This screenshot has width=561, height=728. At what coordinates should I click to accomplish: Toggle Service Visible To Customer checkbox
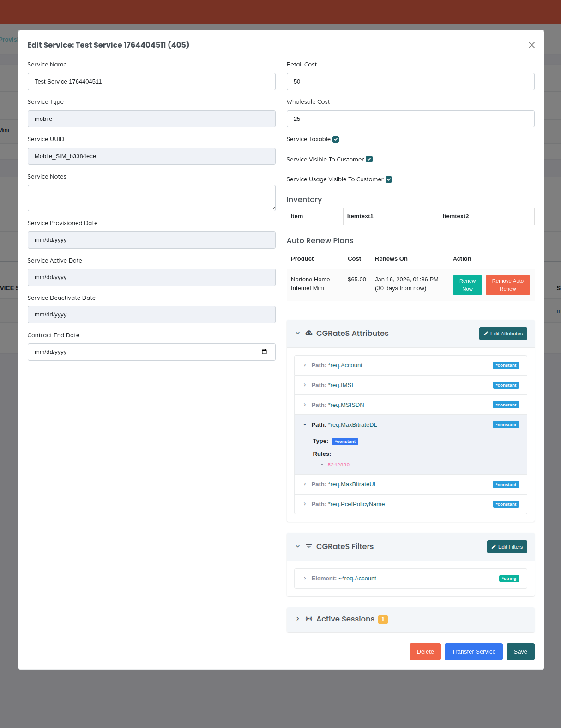click(x=369, y=159)
